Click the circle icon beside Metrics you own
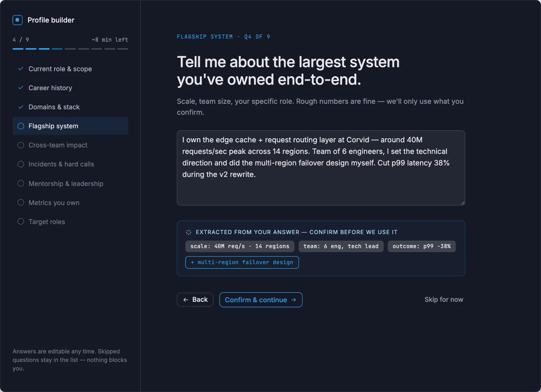Screen dimensions: 541x392 (x=21, y=202)
